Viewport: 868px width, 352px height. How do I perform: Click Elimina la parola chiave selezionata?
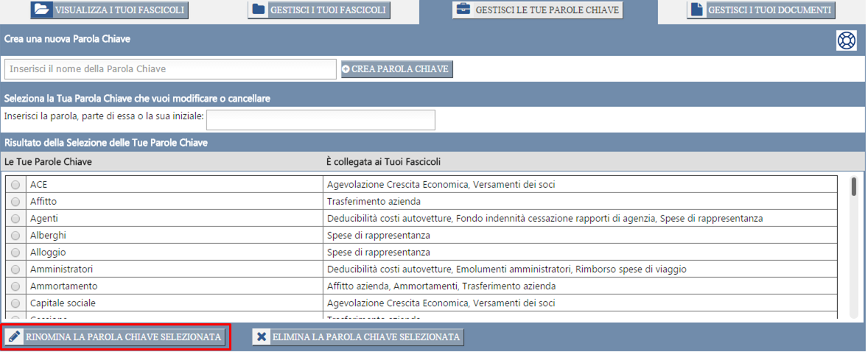point(358,337)
